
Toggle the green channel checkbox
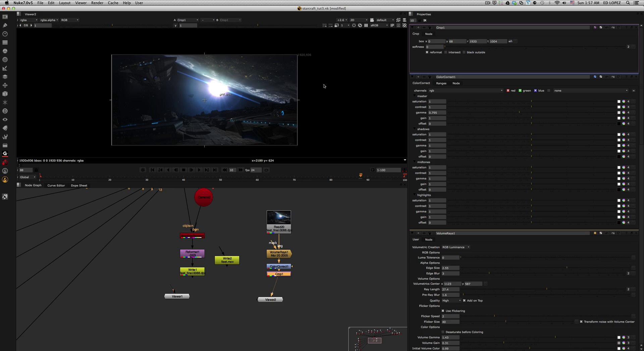pyautogui.click(x=520, y=91)
